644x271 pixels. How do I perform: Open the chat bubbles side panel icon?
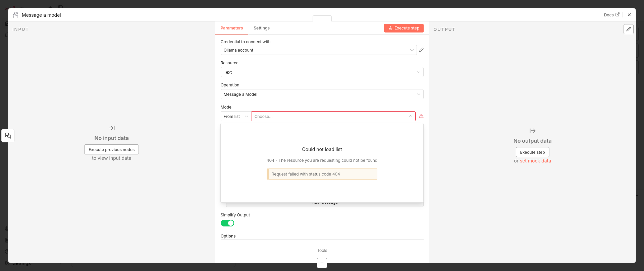(8, 136)
